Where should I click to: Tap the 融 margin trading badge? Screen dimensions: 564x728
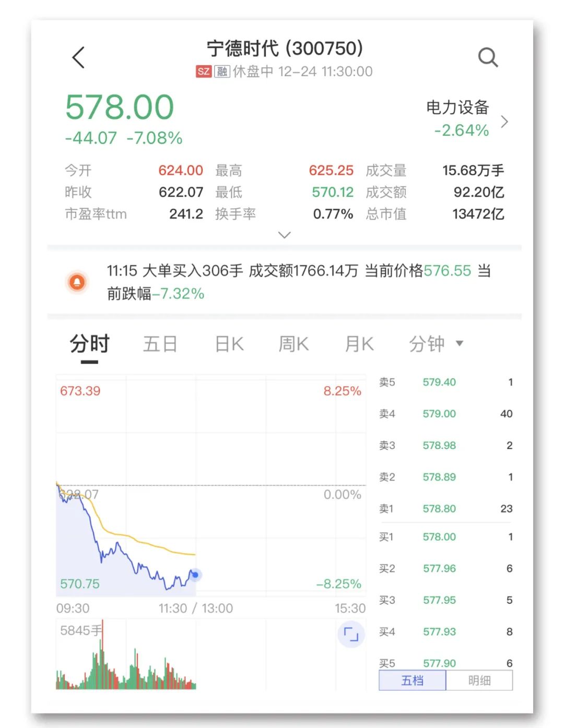222,71
